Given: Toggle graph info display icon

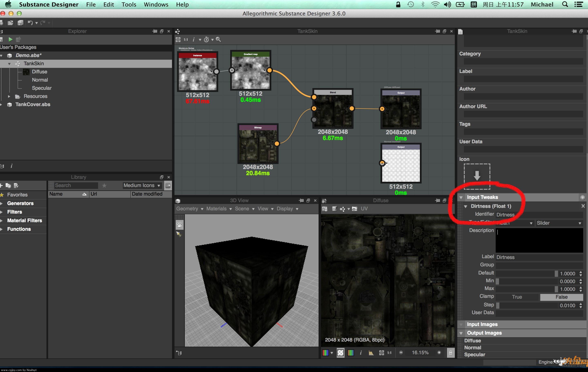Looking at the screenshot, I should (194, 40).
